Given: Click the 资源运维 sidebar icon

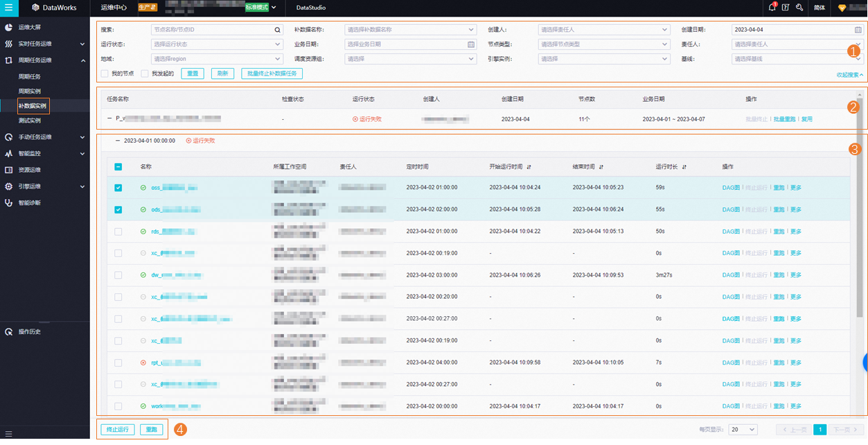Looking at the screenshot, I should click(8, 170).
